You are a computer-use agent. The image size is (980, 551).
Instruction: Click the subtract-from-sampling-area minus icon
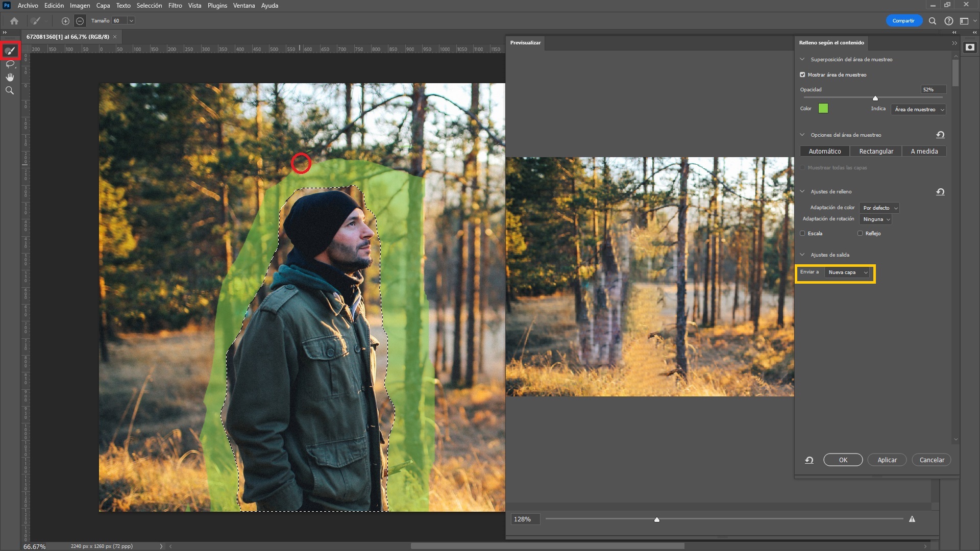tap(80, 21)
